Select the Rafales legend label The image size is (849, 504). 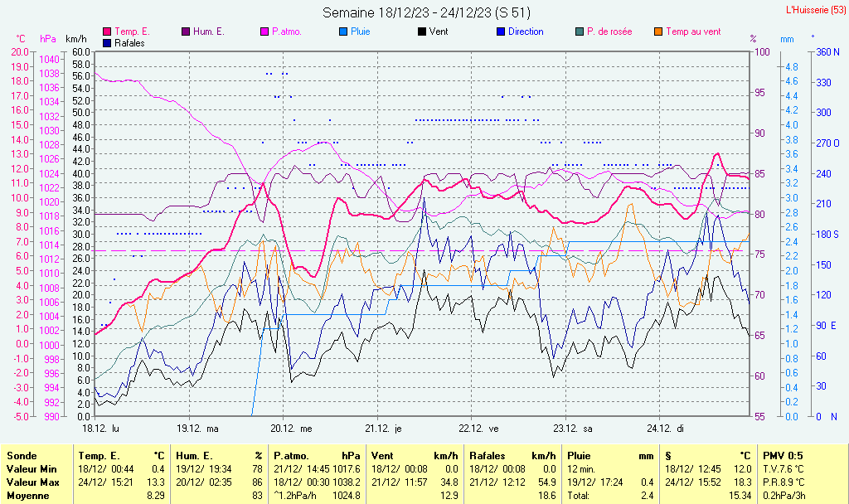coord(129,43)
